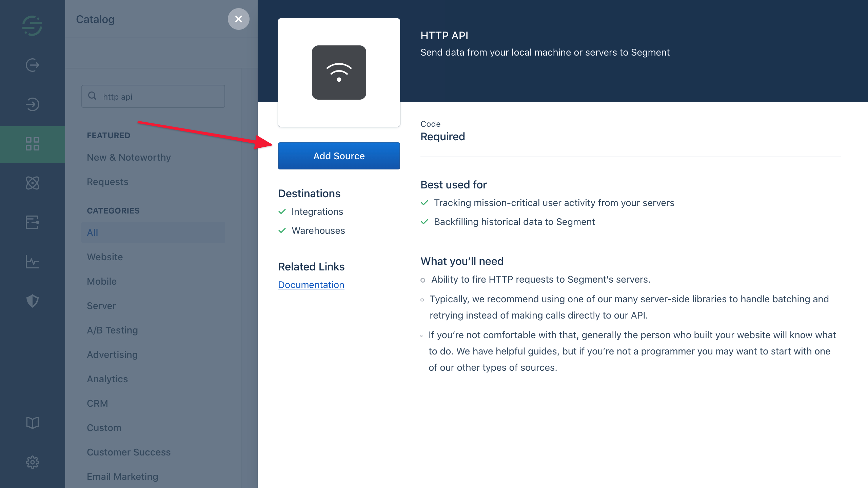Viewport: 868px width, 488px height.
Task: Click 'Ability to fire HTTP requests' bullet
Action: pyautogui.click(x=541, y=279)
